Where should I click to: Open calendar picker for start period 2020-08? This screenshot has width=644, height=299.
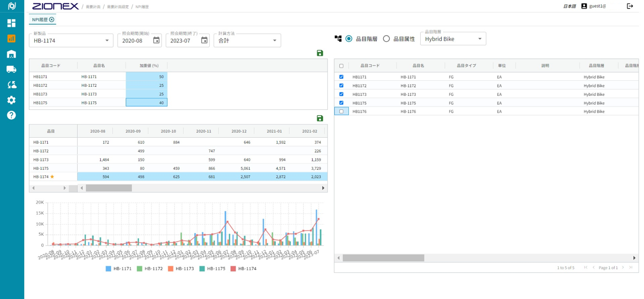156,40
